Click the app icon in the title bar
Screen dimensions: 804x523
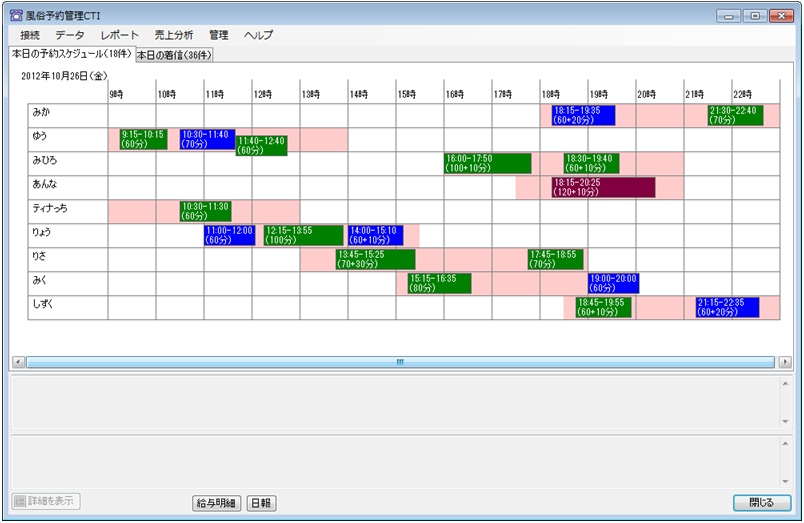[15, 14]
